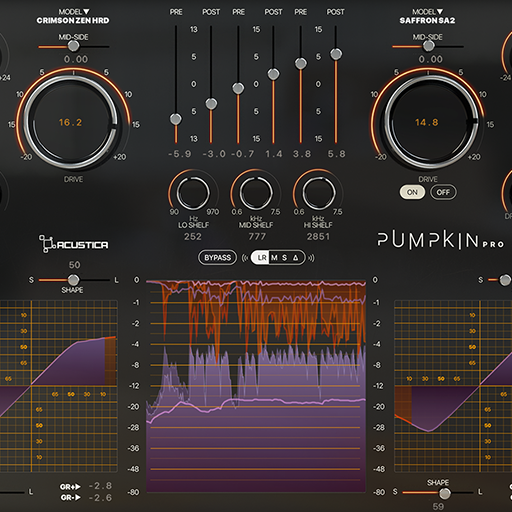
Task: Click the HI SHELF frequency knob
Action: click(319, 193)
